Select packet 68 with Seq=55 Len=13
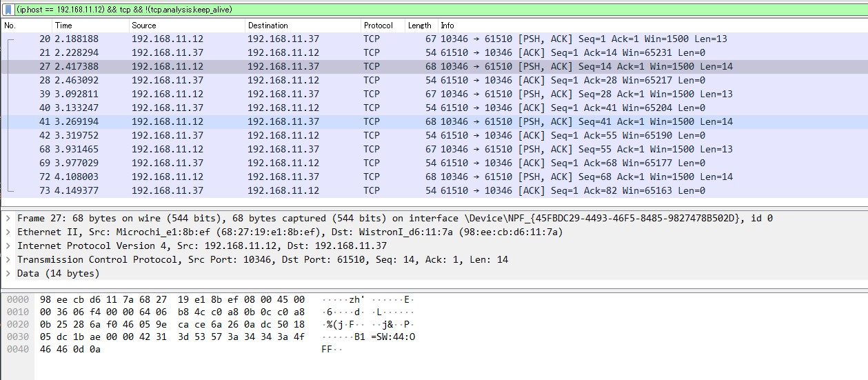This screenshot has width=868, height=380. (x=276, y=150)
